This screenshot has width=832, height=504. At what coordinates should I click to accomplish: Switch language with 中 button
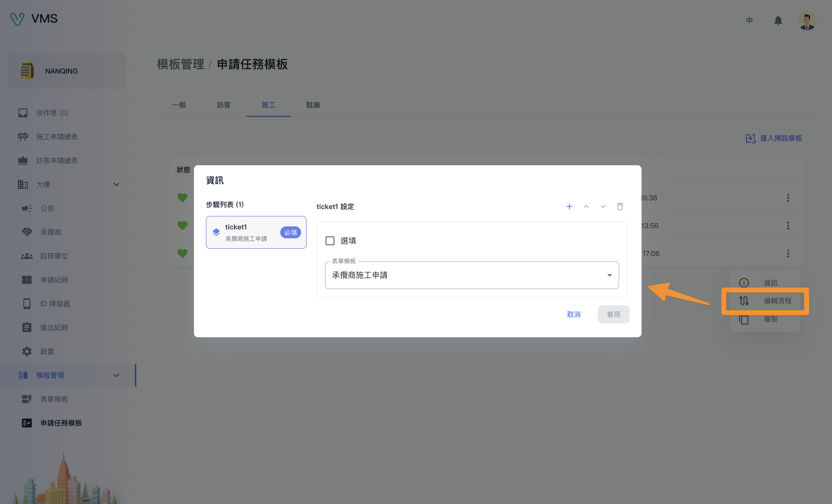click(749, 20)
